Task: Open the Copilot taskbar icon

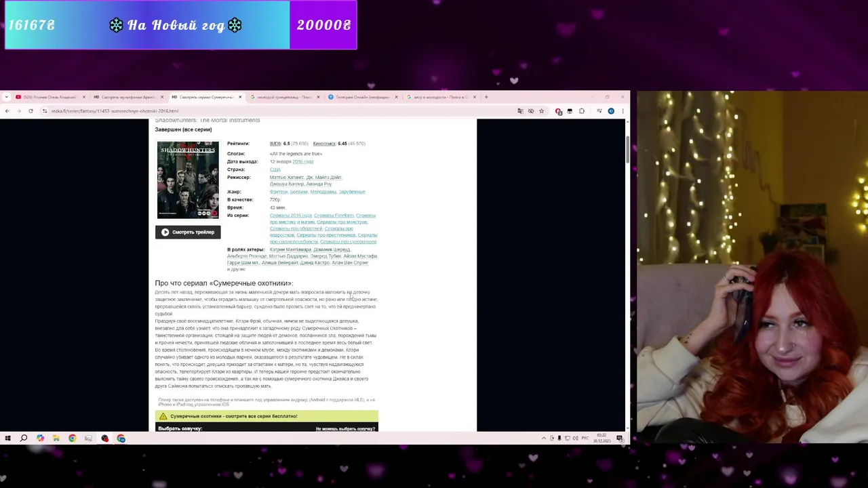Action: coord(40,439)
